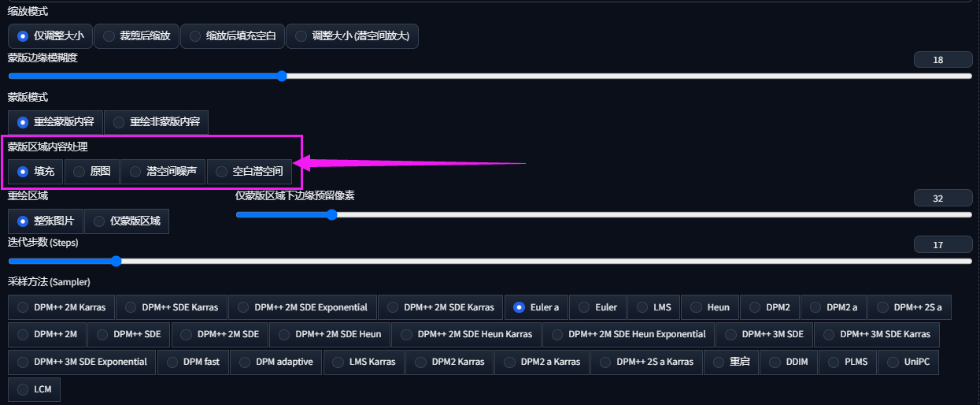Choose 空白潜空间 for masked content
The width and height of the screenshot is (980, 405).
pos(250,172)
